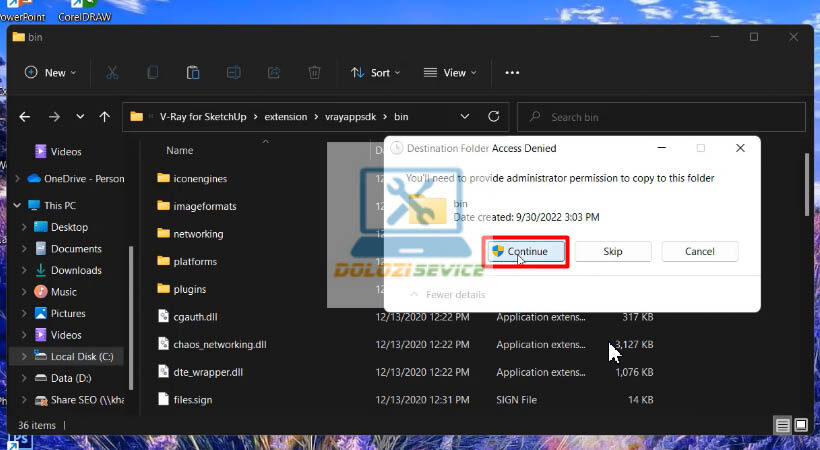820x450 pixels.
Task: Open the Sort dropdown menu
Action: tap(375, 73)
